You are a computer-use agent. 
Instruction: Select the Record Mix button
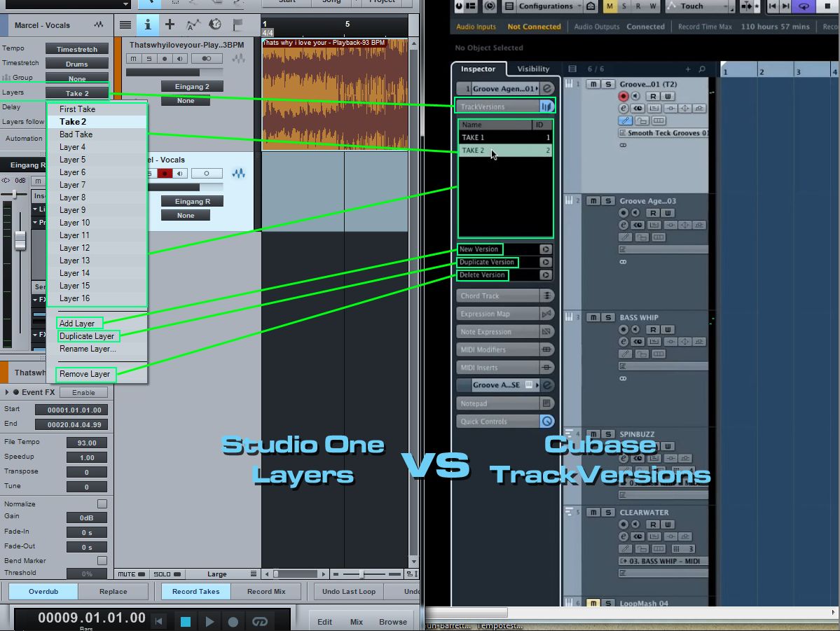[266, 591]
